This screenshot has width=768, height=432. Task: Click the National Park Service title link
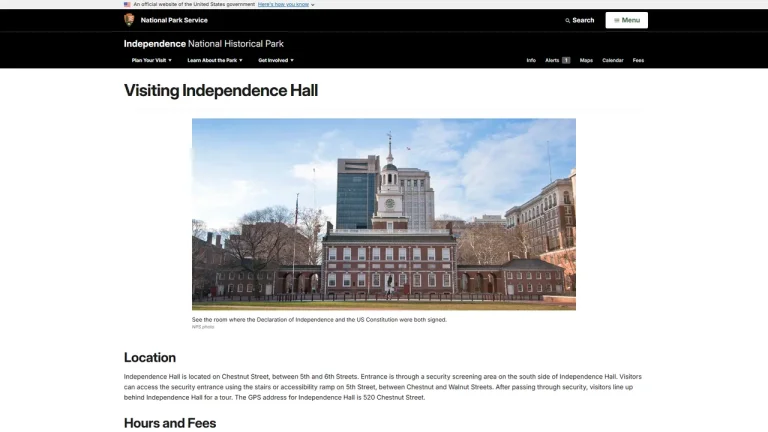[174, 20]
